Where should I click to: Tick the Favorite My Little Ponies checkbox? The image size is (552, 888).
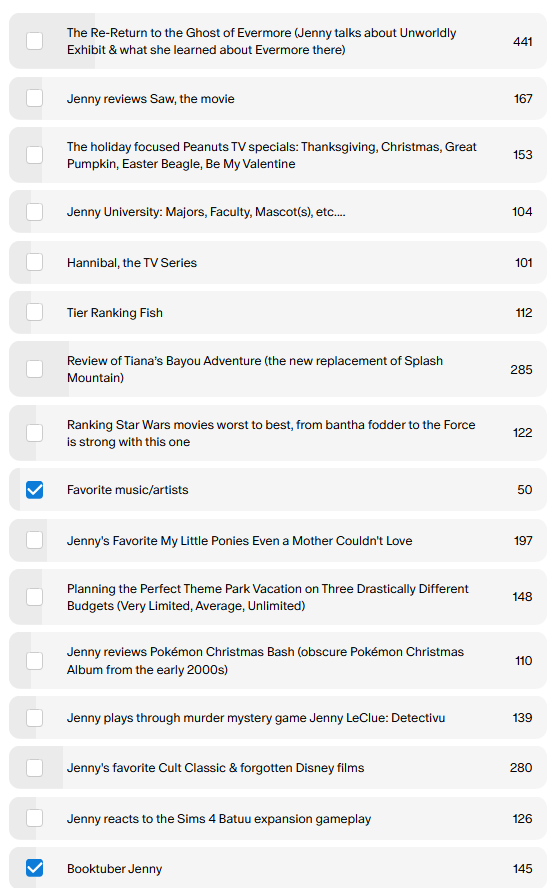click(x=35, y=540)
